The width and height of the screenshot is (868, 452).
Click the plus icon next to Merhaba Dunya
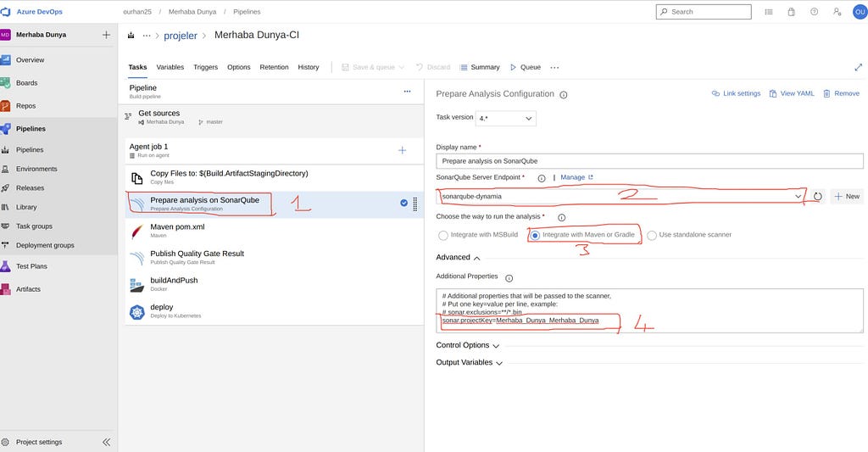(x=106, y=35)
